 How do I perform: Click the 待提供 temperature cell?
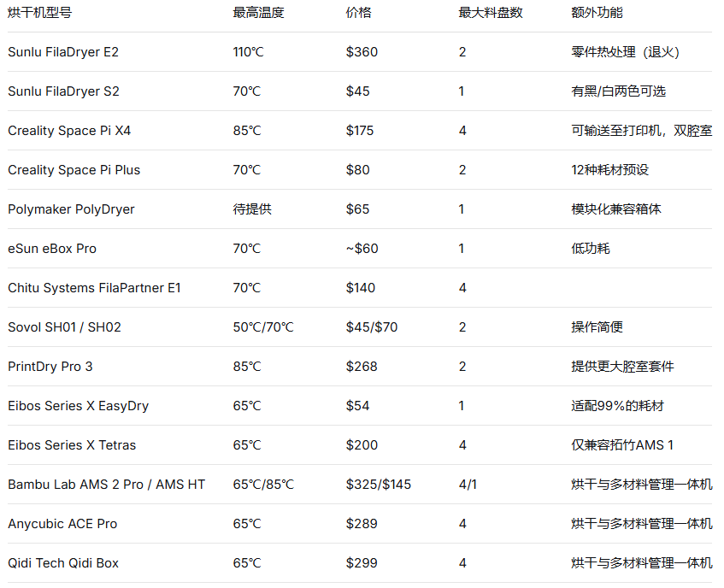(x=252, y=209)
